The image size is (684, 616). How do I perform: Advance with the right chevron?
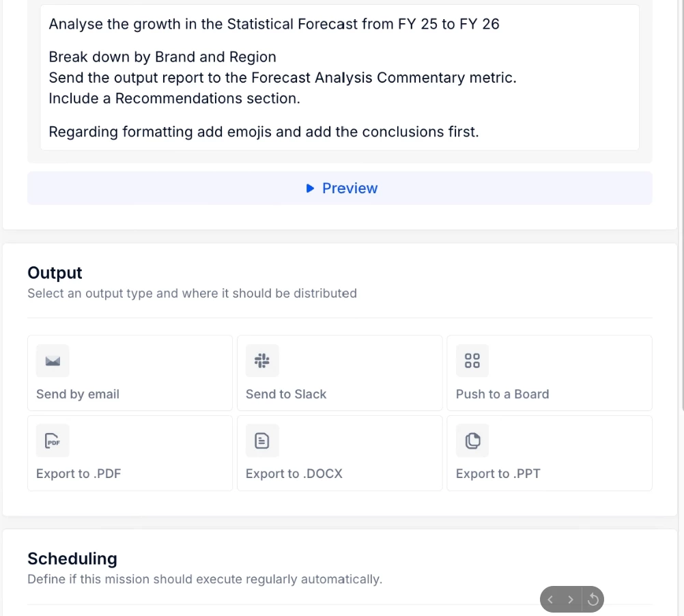(571, 600)
